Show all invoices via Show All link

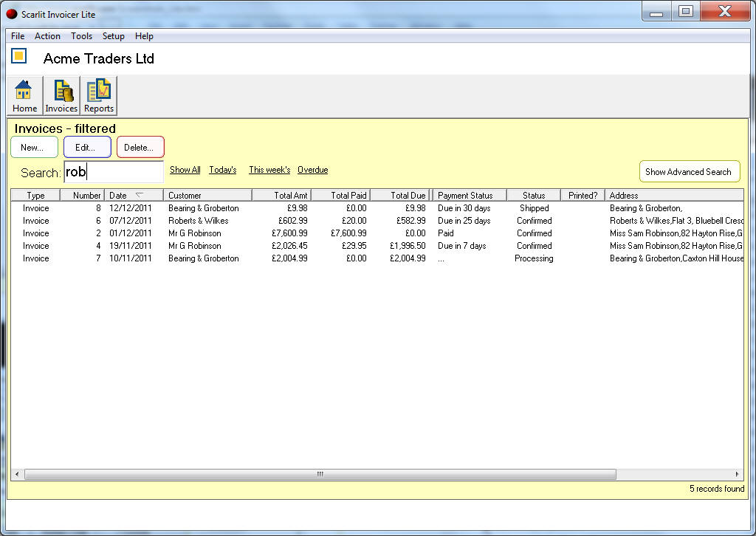pos(185,169)
